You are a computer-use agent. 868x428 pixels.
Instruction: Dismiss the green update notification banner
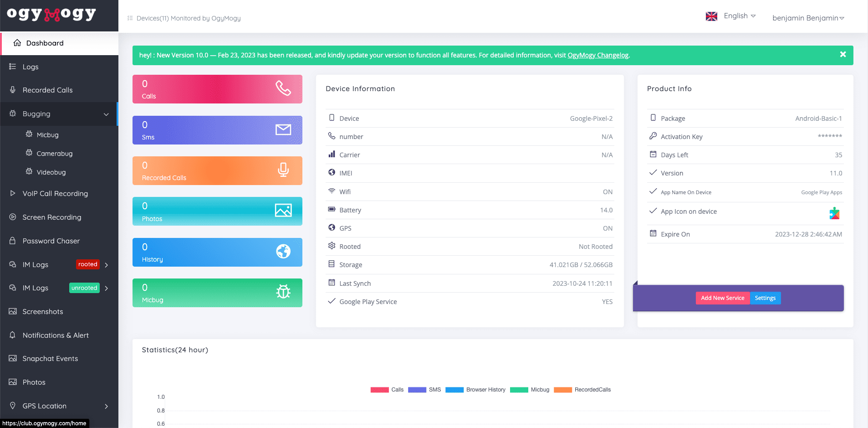point(843,54)
